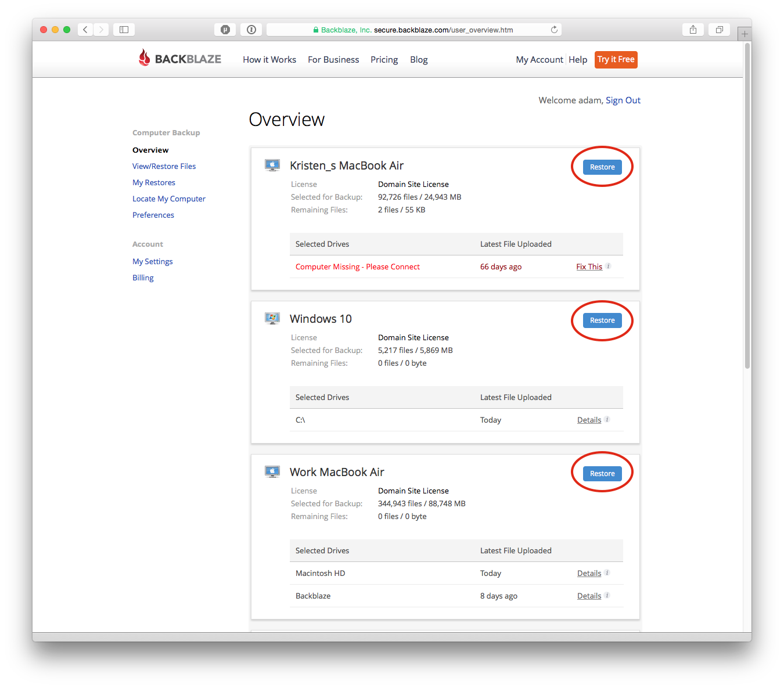The image size is (784, 688).
Task: Click Fix This for the missing computer
Action: pos(589,266)
